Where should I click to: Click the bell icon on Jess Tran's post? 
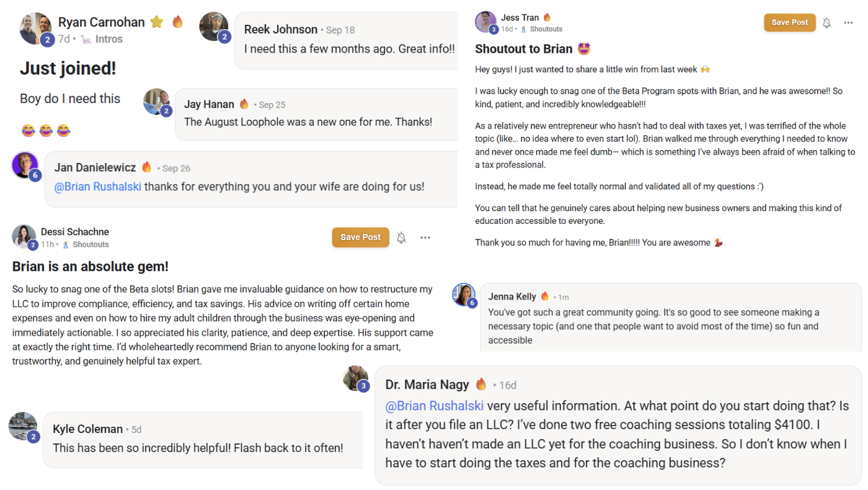826,23
